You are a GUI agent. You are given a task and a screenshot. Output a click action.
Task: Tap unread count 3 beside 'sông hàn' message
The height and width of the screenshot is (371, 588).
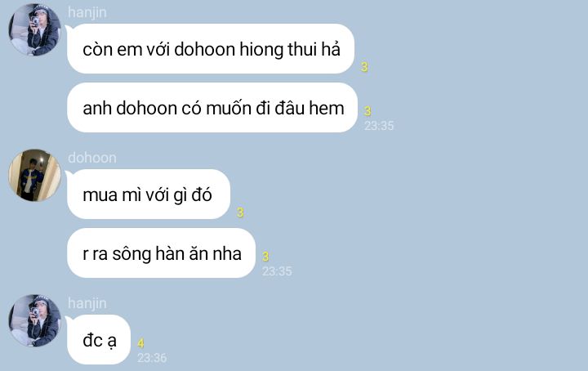pos(265,257)
